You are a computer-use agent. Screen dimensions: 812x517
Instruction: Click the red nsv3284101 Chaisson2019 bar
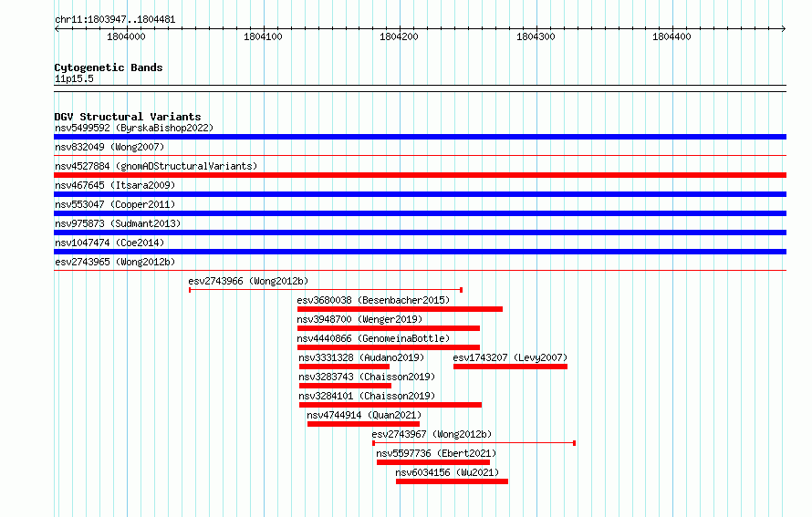click(390, 405)
